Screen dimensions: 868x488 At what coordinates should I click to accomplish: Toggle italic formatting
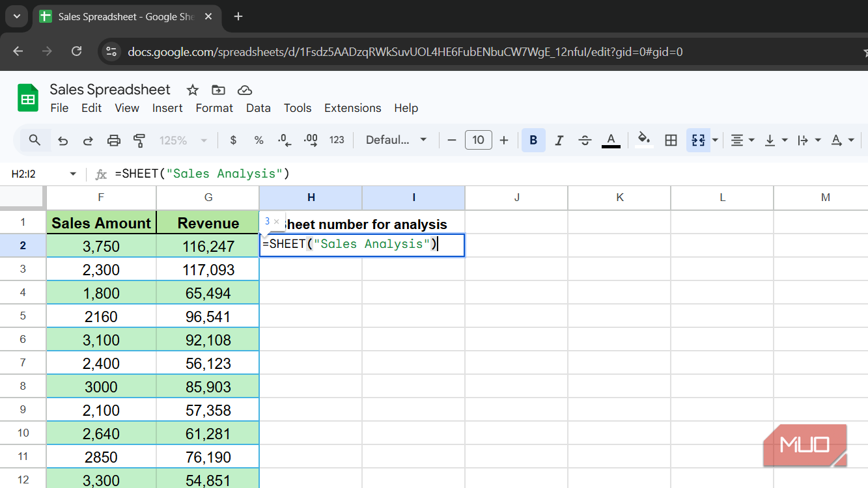(559, 140)
